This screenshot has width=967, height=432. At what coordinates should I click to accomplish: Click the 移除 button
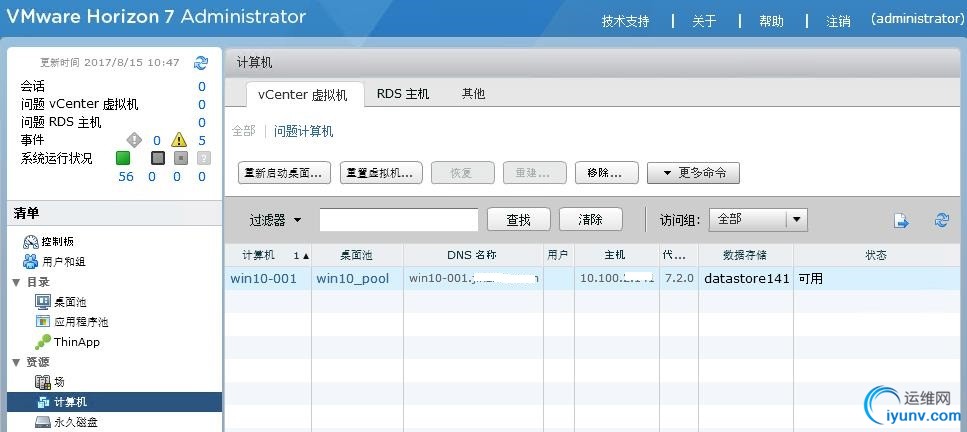click(x=606, y=173)
